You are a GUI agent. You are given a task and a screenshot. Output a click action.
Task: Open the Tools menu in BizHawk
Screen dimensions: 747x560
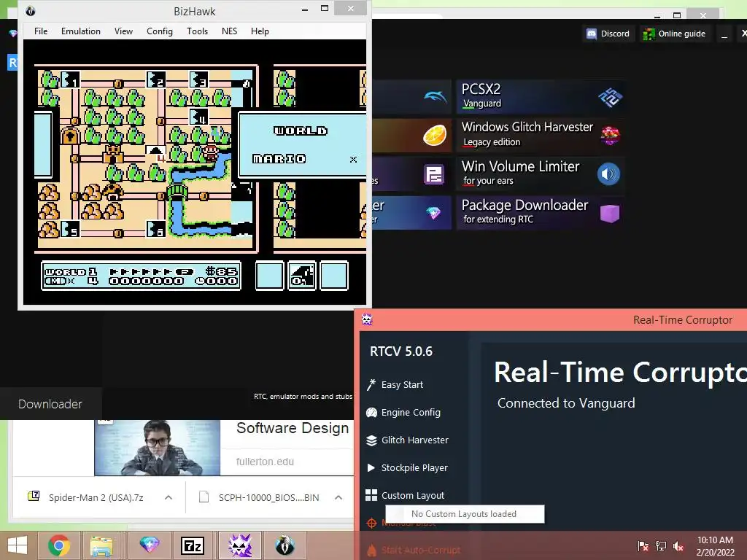pyautogui.click(x=197, y=31)
